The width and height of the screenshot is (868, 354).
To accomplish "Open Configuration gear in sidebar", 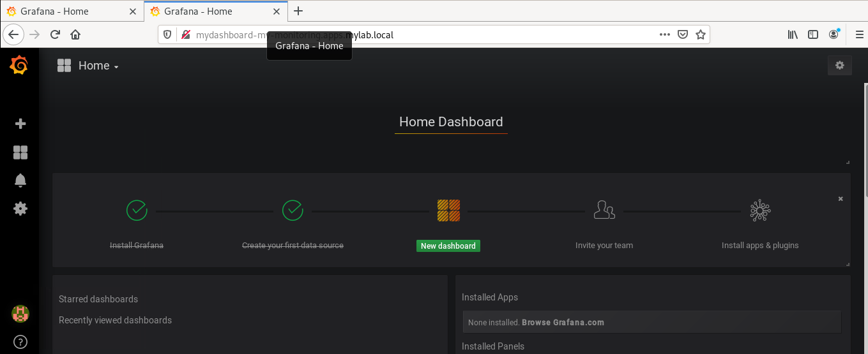I will click(x=20, y=209).
